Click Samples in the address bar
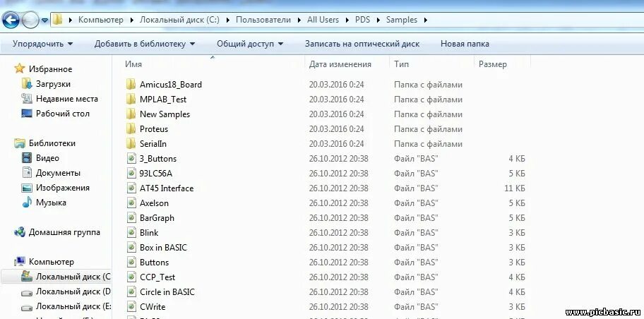The width and height of the screenshot is (644, 319). 401,20
